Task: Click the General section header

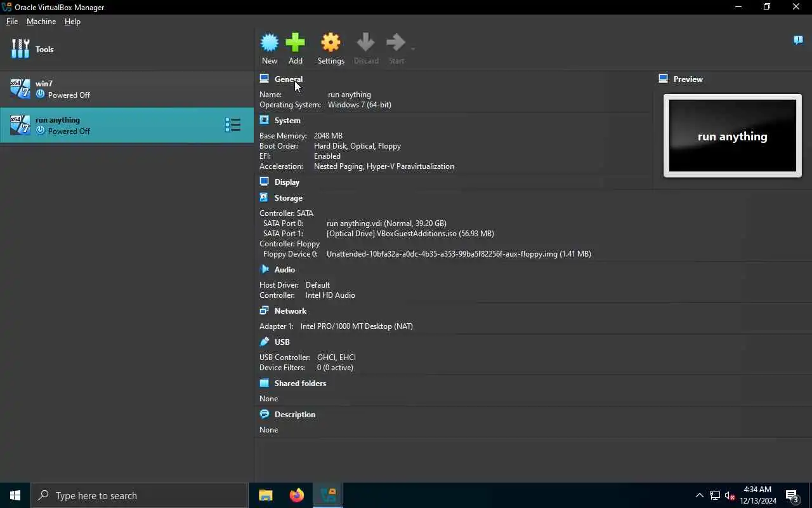Action: 289,79
